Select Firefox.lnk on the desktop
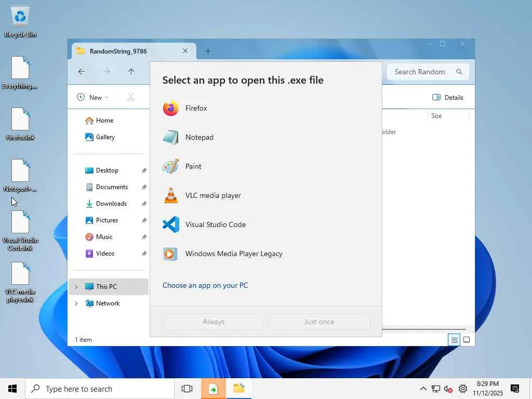Screen dimensions: 532x399 point(20,124)
